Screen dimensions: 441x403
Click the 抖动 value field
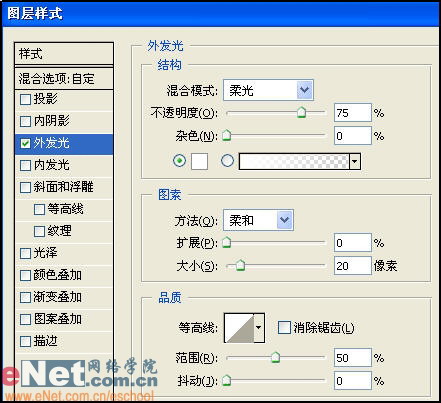(x=353, y=380)
